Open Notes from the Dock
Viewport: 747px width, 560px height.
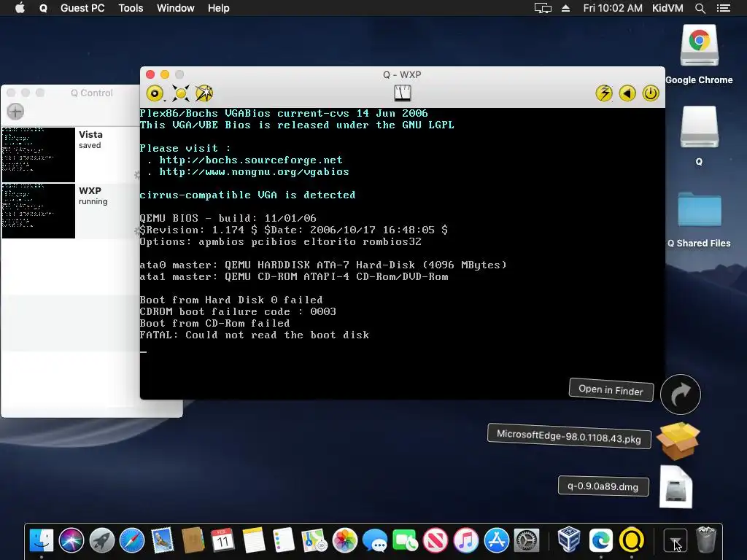point(253,540)
